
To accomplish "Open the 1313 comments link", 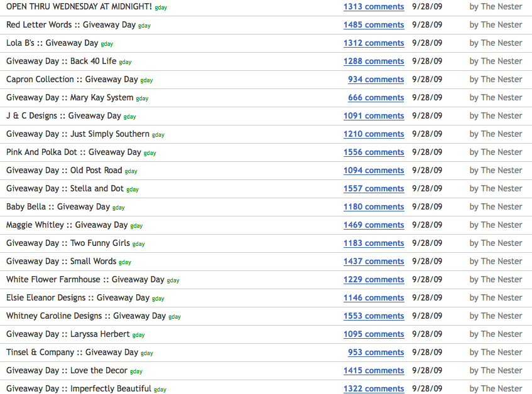I will [x=374, y=7].
